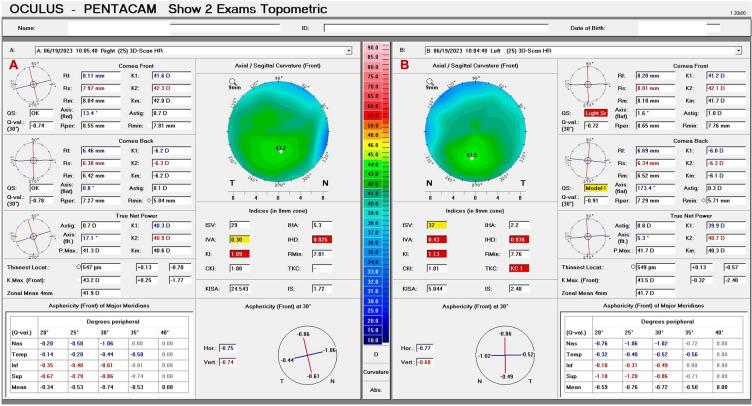Click the D unit button below color scale
Viewport: 752px width, 406px height.
tap(376, 354)
